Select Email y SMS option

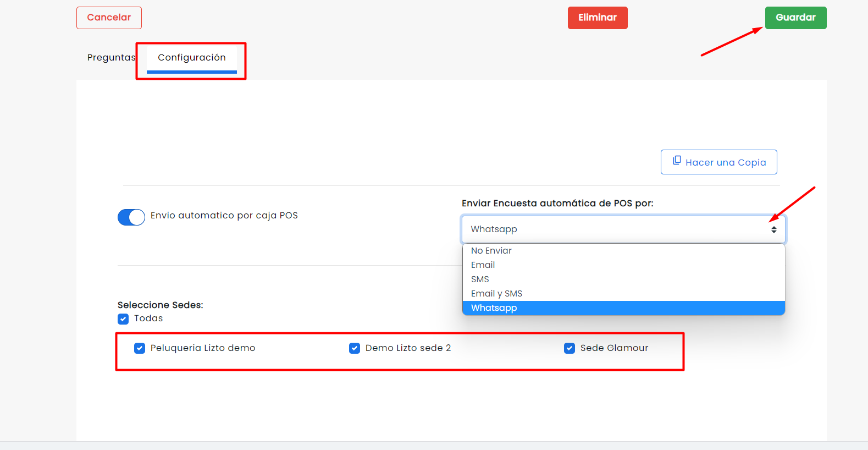click(623, 294)
